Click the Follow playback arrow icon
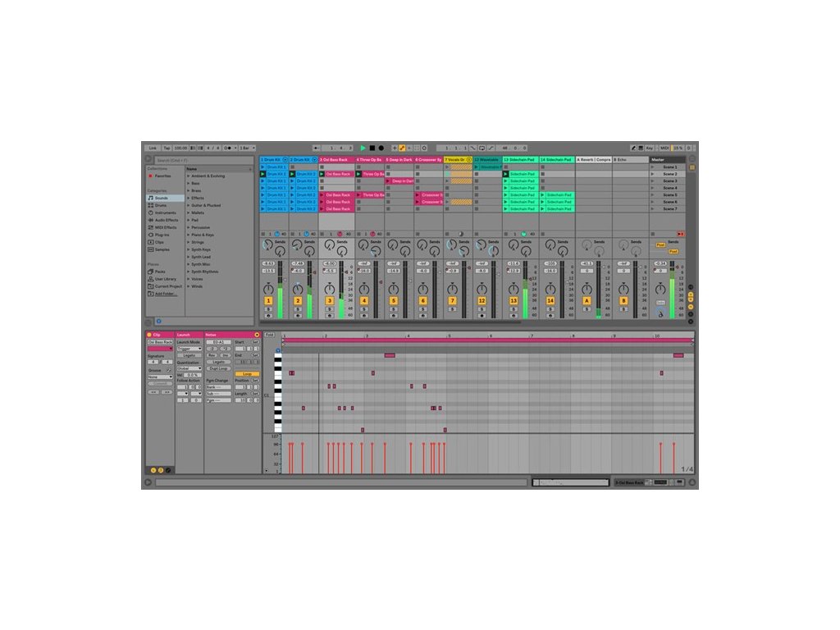This screenshot has height=630, width=840. point(317,148)
